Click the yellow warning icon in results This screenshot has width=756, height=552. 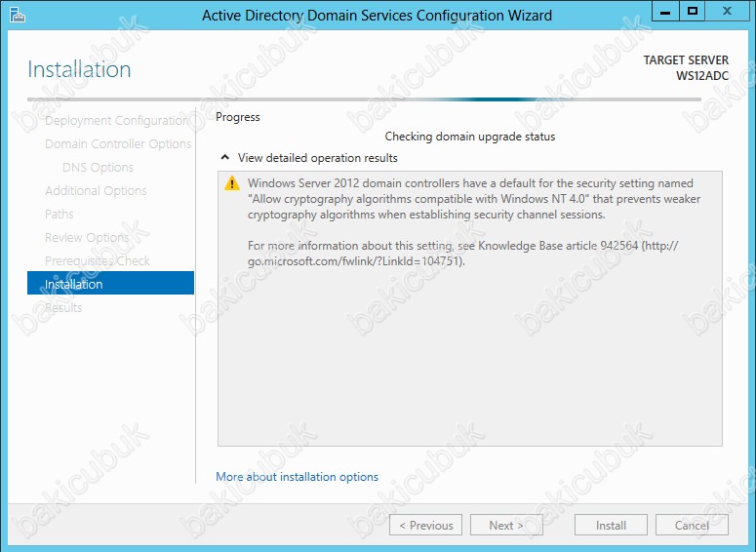(232, 183)
